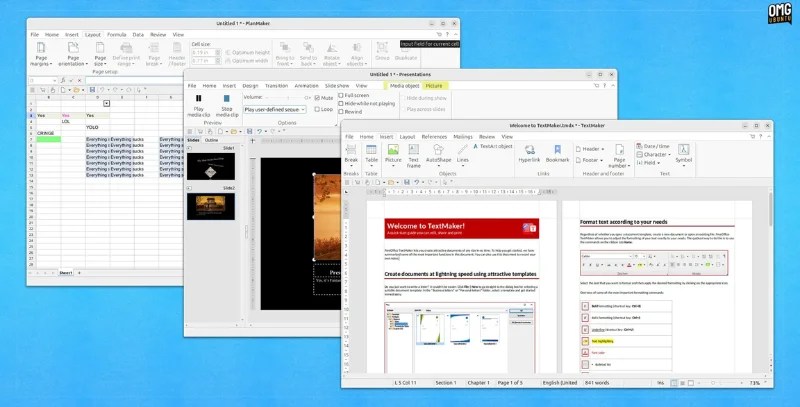Image resolution: width=800 pixels, height=407 pixels.
Task: Click the Save icon in Presentations quick toolbar
Action: point(249,131)
